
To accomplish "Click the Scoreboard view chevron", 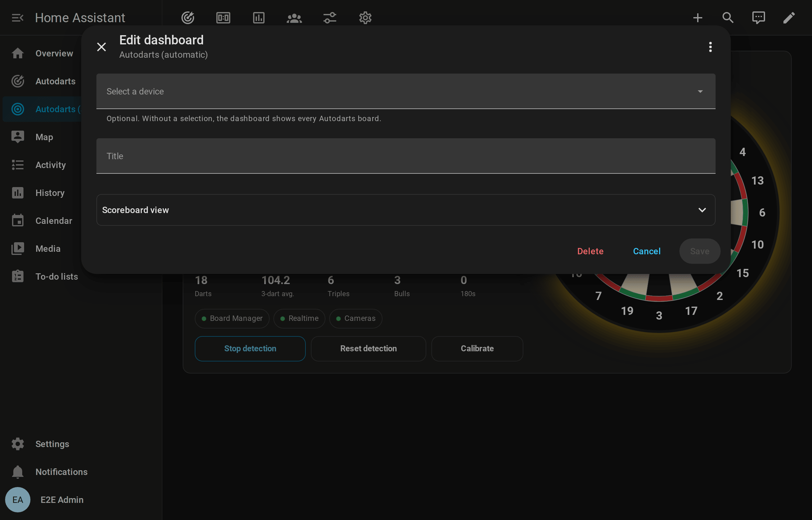I will (702, 210).
